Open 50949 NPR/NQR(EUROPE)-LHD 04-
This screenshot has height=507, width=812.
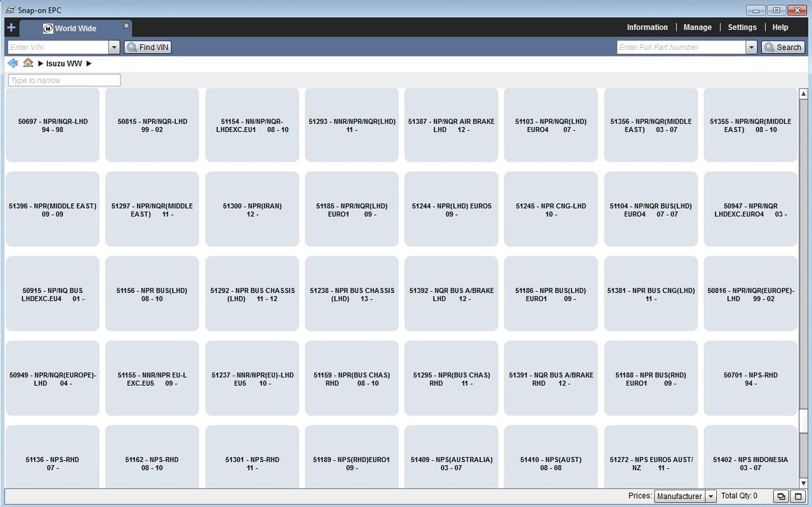[53, 378]
